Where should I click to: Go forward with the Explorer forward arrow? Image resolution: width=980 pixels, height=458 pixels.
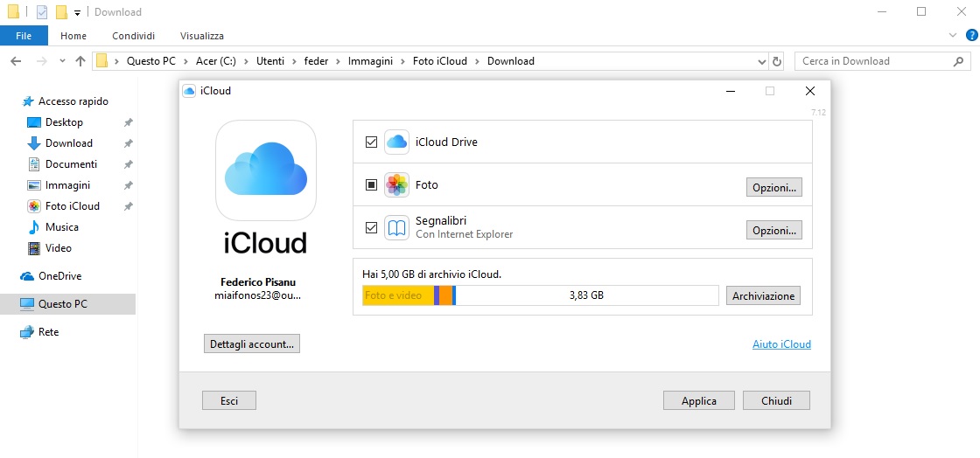pos(42,61)
